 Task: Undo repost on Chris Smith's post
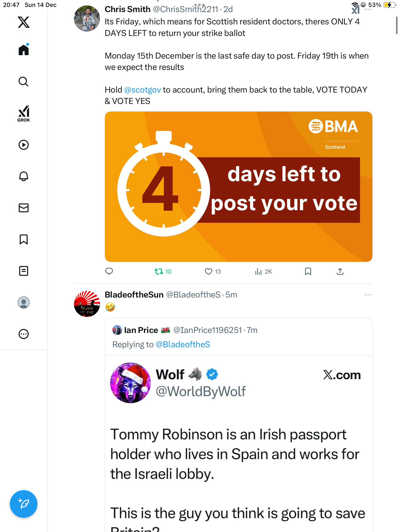tap(159, 271)
